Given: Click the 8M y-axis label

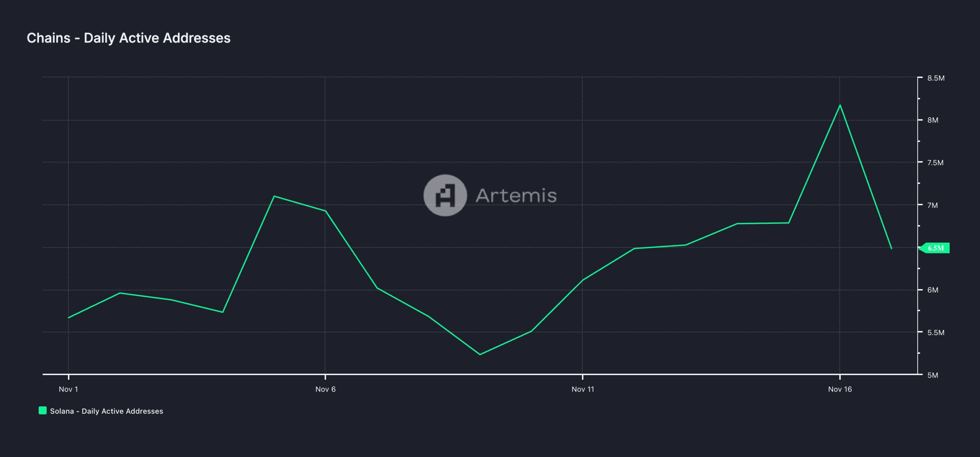Looking at the screenshot, I should point(933,120).
